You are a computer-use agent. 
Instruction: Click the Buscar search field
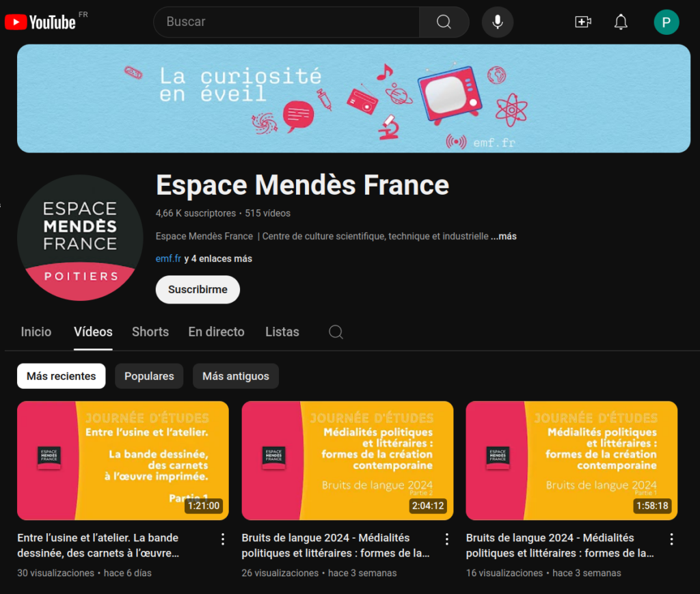(286, 22)
